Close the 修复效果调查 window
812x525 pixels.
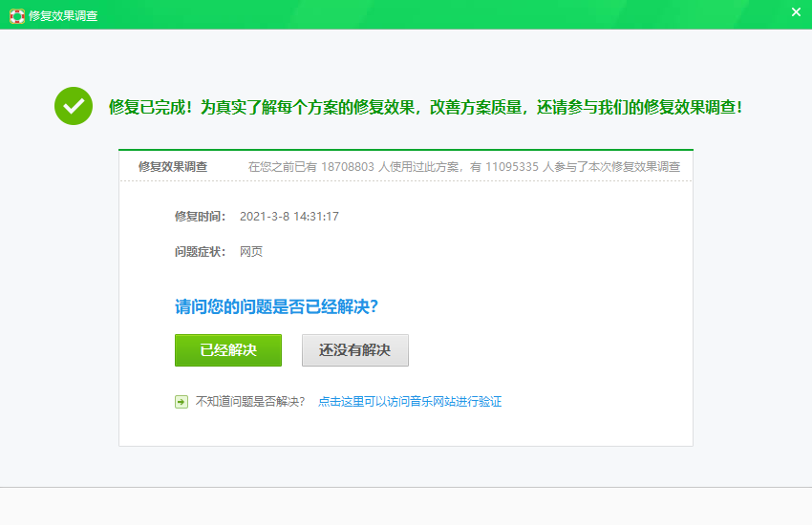[796, 11]
